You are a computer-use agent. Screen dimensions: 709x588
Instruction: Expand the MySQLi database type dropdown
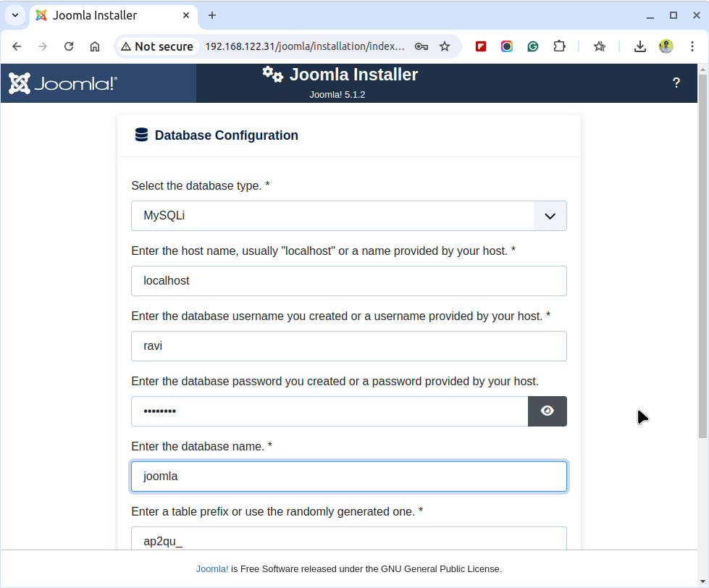click(550, 216)
